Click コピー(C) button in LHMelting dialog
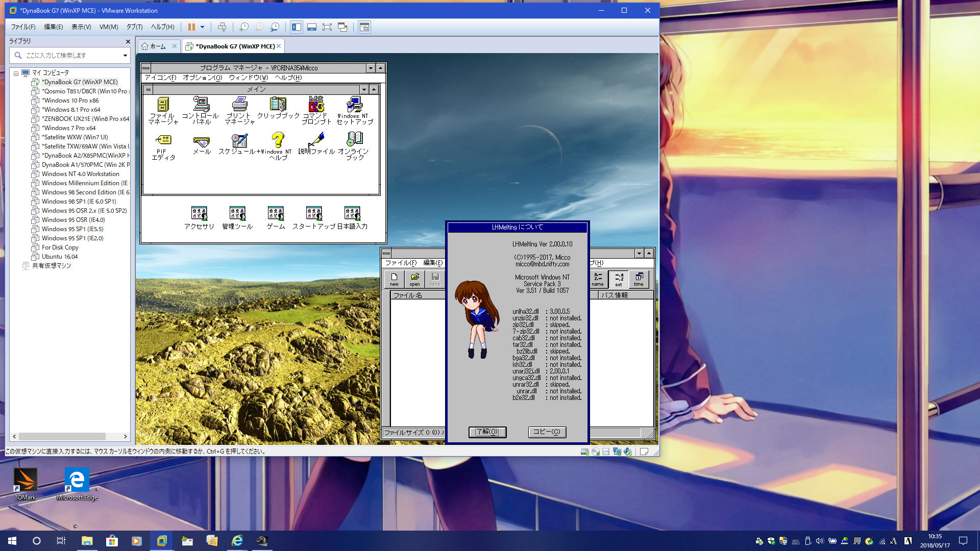This screenshot has height=551, width=980. tap(547, 432)
